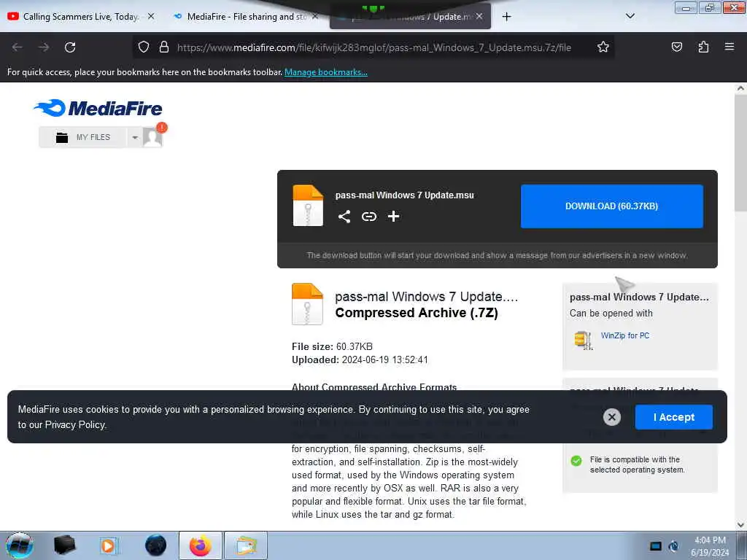Close the active Windows 7 Update tab
Screen dimensions: 747x560
479,16
